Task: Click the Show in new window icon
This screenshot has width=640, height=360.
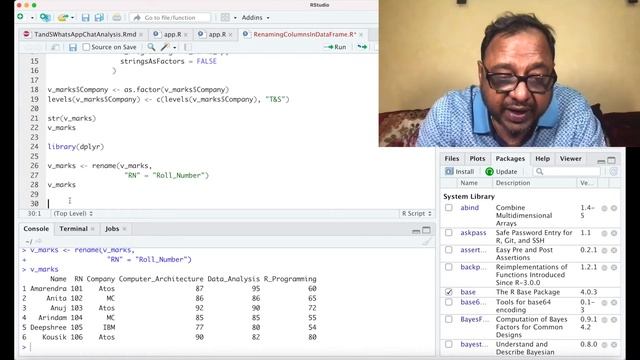Action: (x=55, y=47)
